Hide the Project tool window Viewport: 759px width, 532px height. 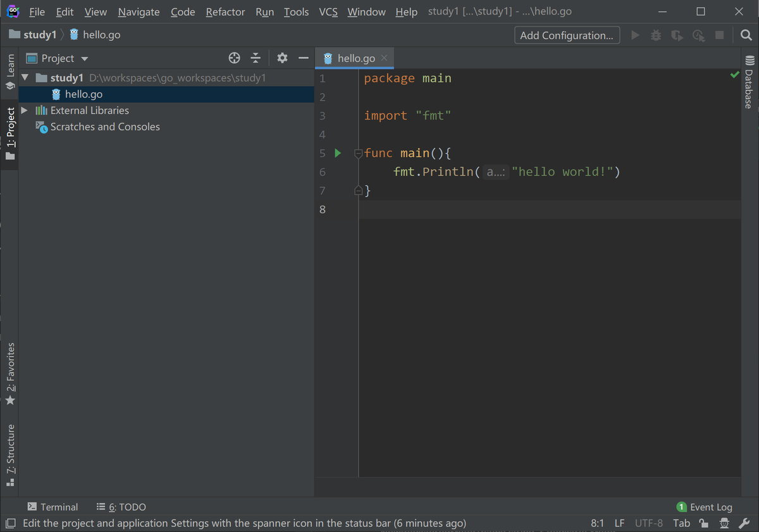(304, 58)
